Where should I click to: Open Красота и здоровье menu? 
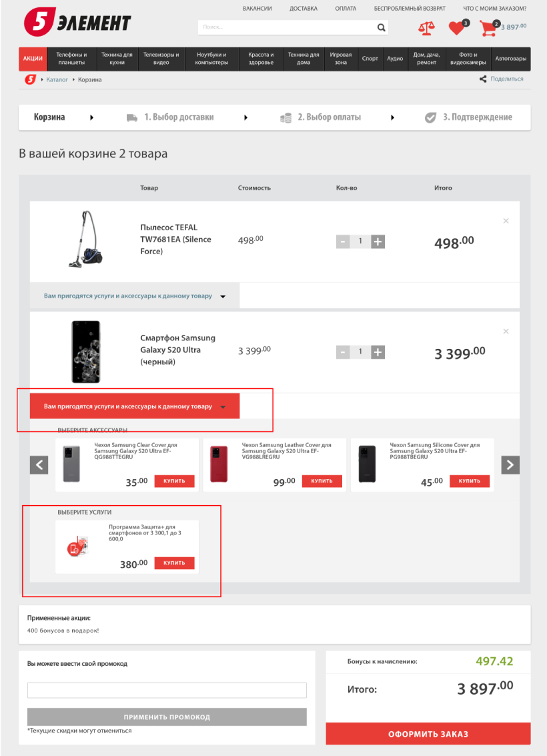[x=261, y=59]
